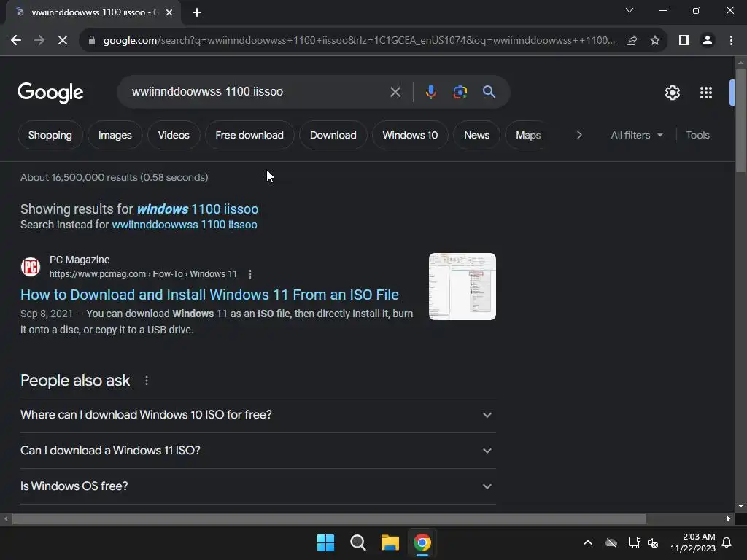Click the horizontal scrollbar right arrow
The height and width of the screenshot is (560, 747).
coord(729,518)
